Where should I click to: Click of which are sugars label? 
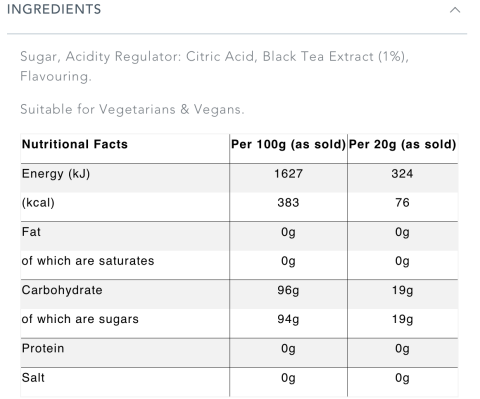tap(80, 319)
